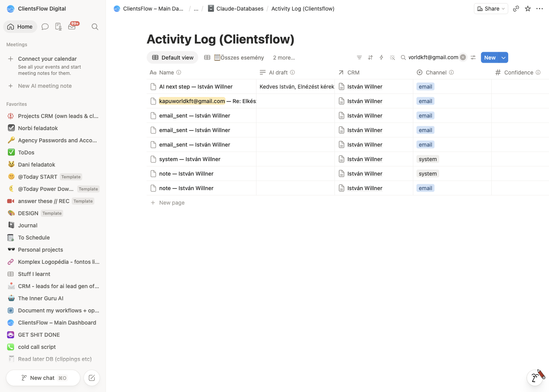Open the filter icon in database toolbar
549x392 pixels.
point(359,58)
